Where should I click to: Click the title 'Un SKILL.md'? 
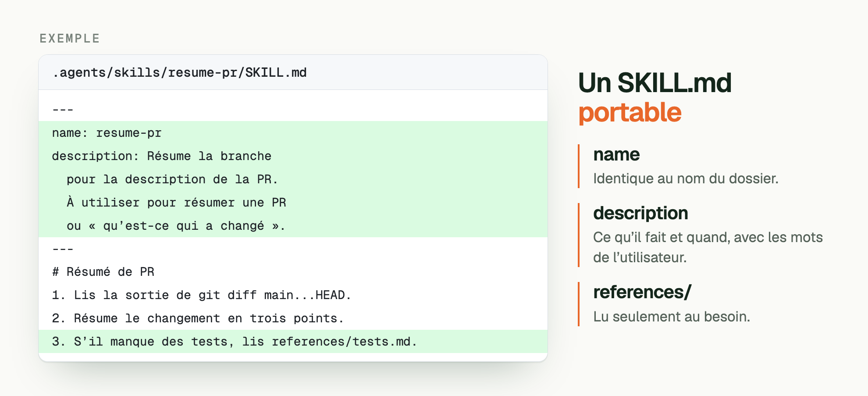coord(655,83)
